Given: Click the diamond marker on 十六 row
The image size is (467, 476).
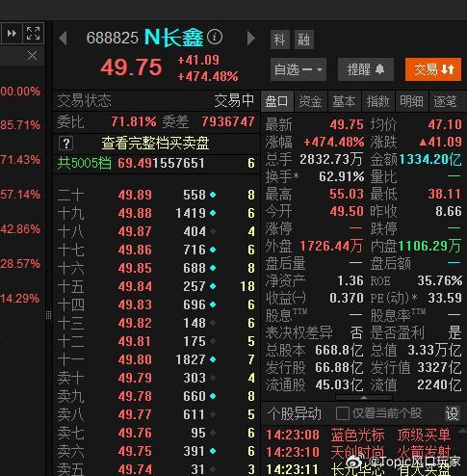Looking at the screenshot, I should click(x=213, y=268).
